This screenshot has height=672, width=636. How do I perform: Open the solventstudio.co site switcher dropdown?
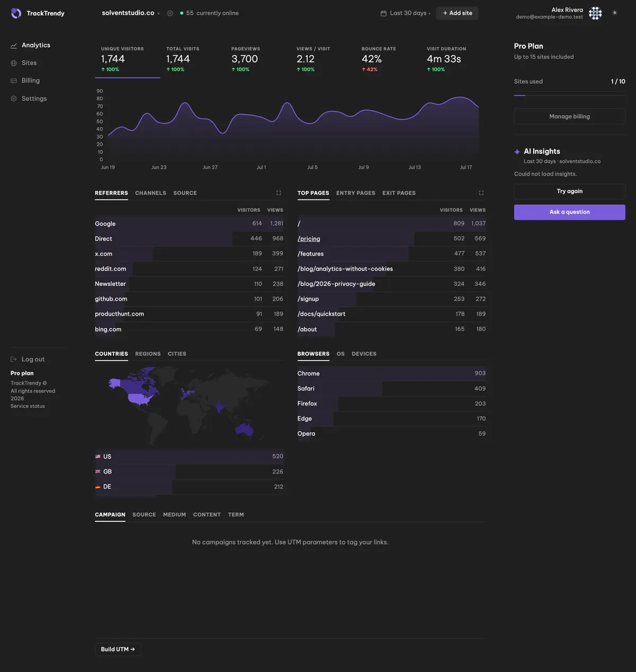pos(130,13)
